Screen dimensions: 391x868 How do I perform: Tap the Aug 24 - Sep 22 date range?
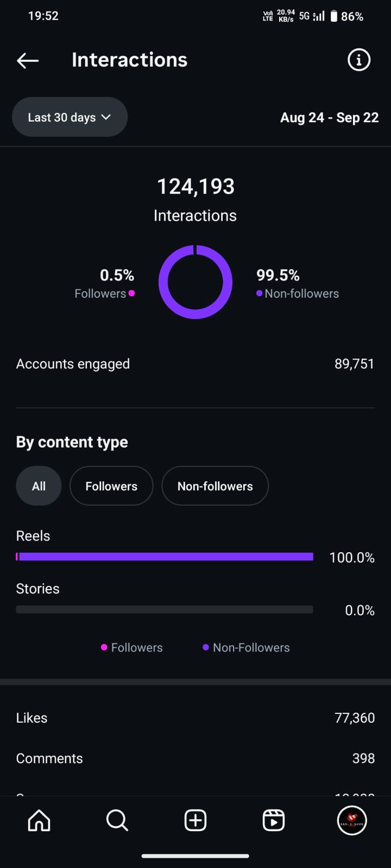coord(329,118)
